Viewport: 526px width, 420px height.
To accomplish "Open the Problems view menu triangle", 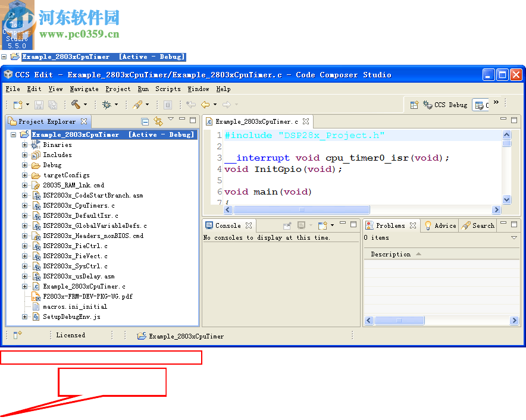I will [514, 237].
